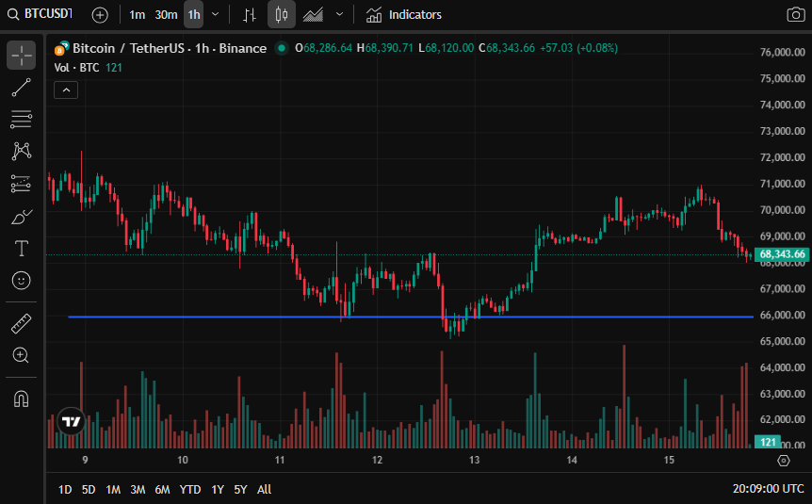
Task: Select bar chart style icon
Action: [x=250, y=15]
